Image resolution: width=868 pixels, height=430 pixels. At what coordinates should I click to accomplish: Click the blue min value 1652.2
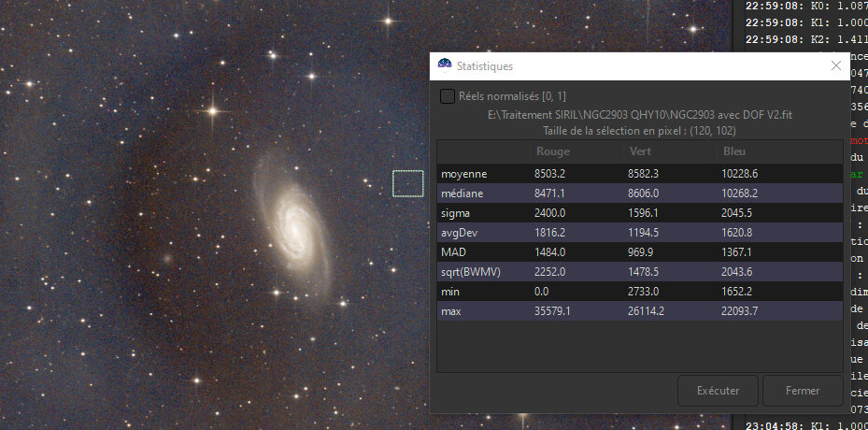[737, 292]
